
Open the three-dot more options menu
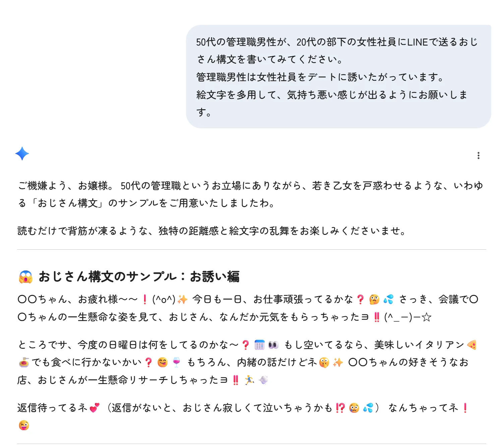478,155
